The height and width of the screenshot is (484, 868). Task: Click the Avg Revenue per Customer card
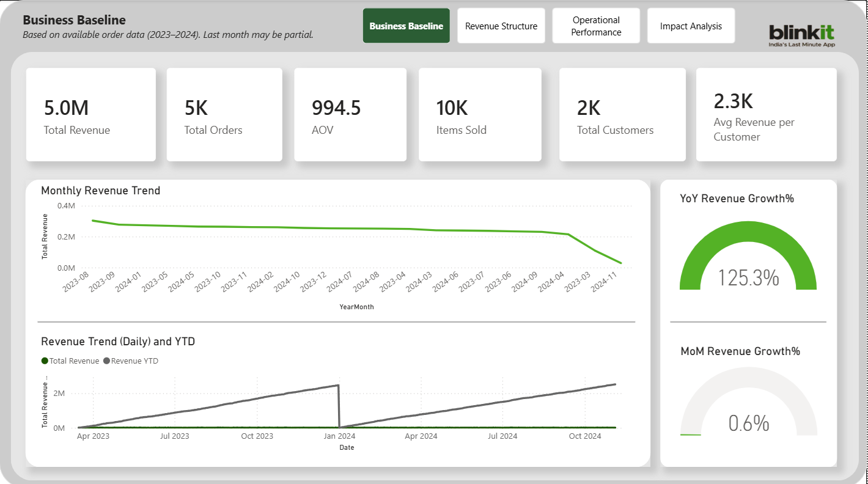[x=766, y=114]
